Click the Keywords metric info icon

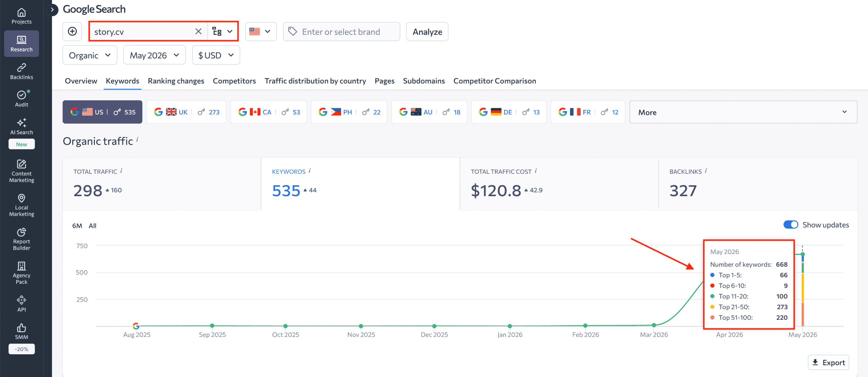pos(310,171)
